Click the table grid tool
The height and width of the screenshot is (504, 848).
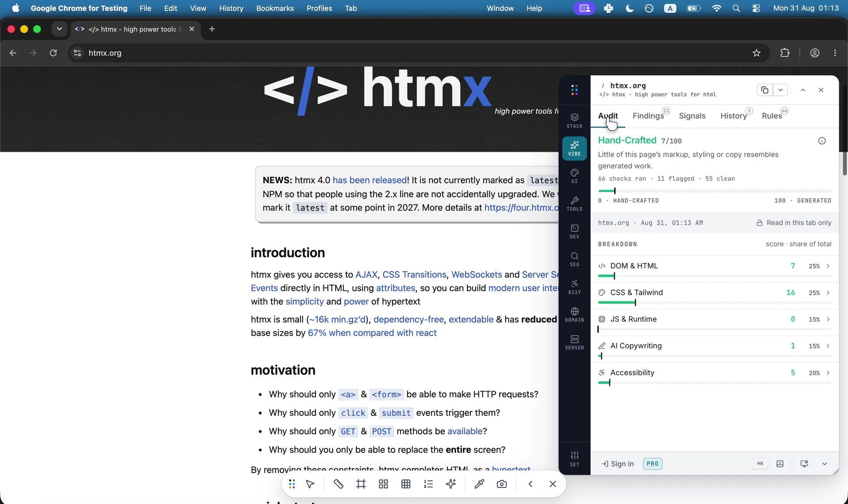pyautogui.click(x=406, y=484)
